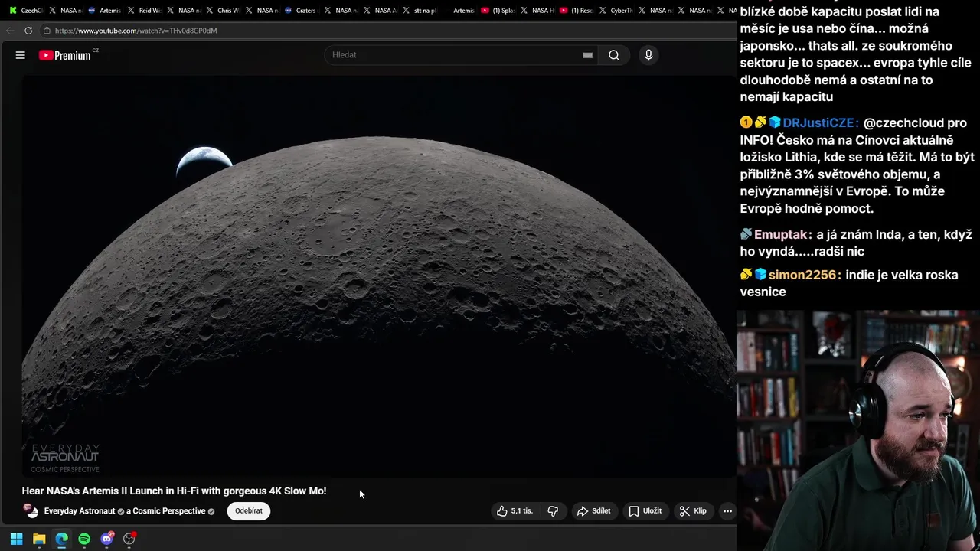
Task: Click the YouTube search magnifier button
Action: tap(614, 55)
